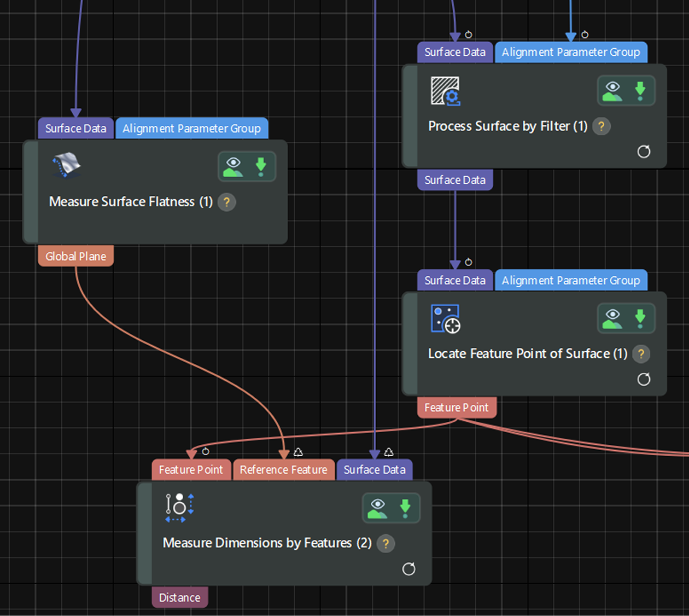Select Reference Feature input port
The height and width of the screenshot is (616, 689).
(283, 469)
